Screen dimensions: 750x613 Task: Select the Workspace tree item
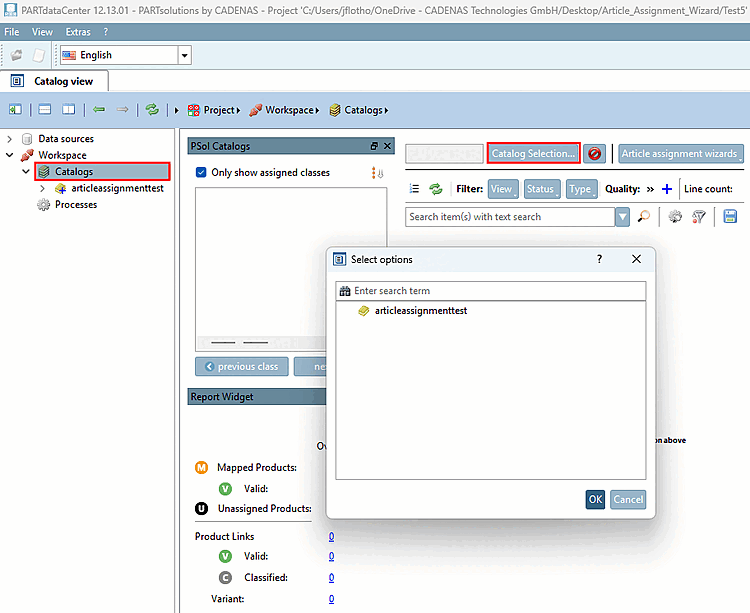[x=63, y=155]
